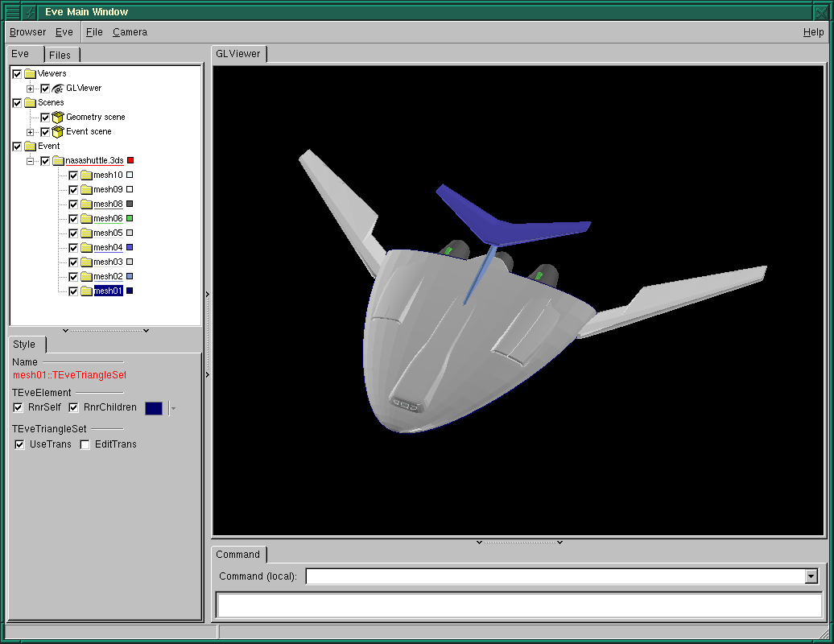Click the mesh10 folder icon
834x644 pixels.
[86, 175]
